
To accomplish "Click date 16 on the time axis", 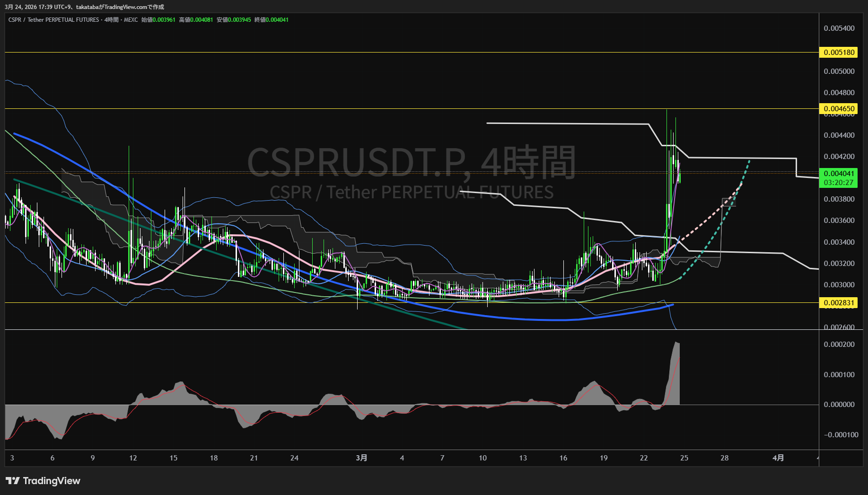I will tap(563, 458).
